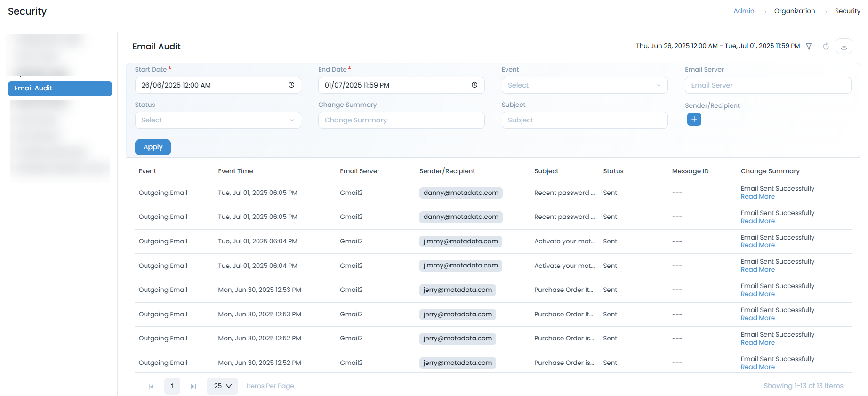The width and height of the screenshot is (868, 396).
Task: Click Read More for first 12:53 PM jerry row
Action: pyautogui.click(x=757, y=294)
